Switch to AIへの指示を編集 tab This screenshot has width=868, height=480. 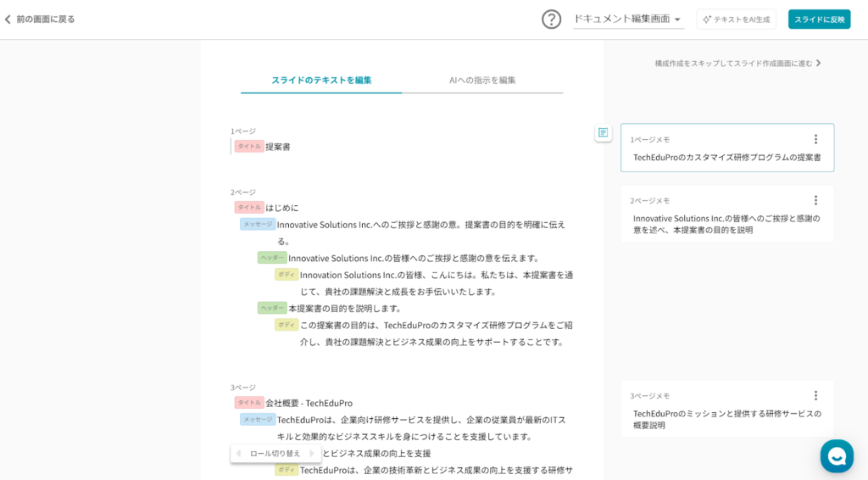482,80
